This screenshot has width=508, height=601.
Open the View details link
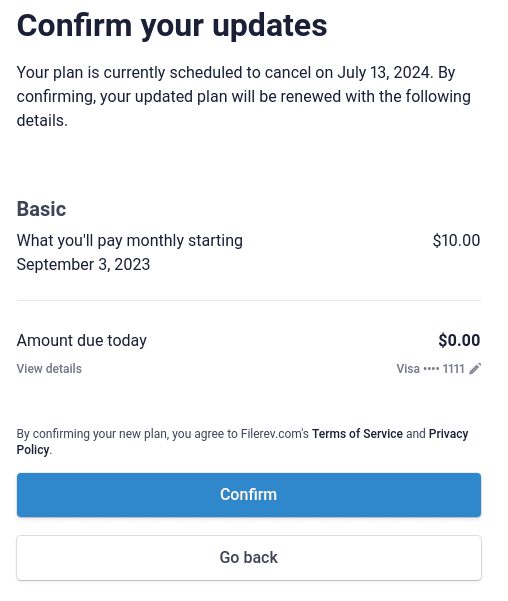click(49, 369)
